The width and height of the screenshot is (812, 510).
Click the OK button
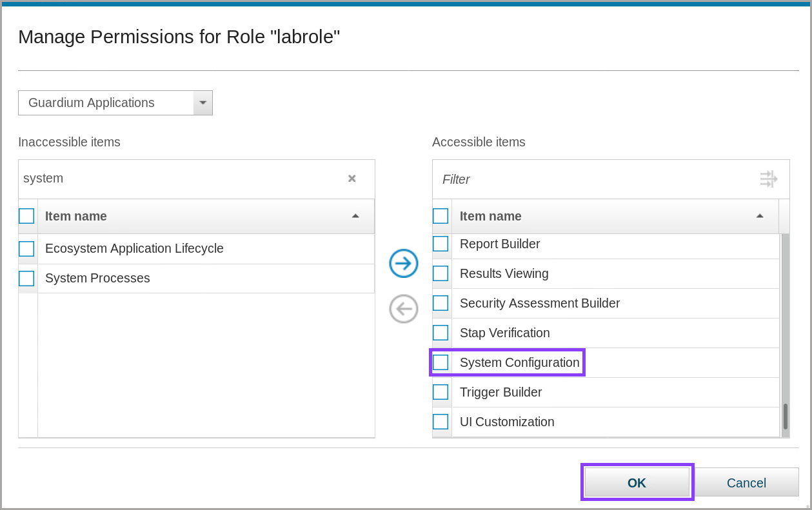(637, 482)
